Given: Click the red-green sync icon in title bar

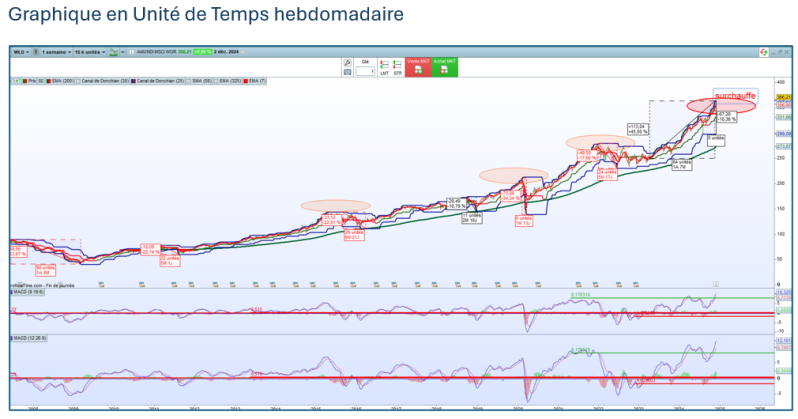Looking at the screenshot, I should 763,52.
